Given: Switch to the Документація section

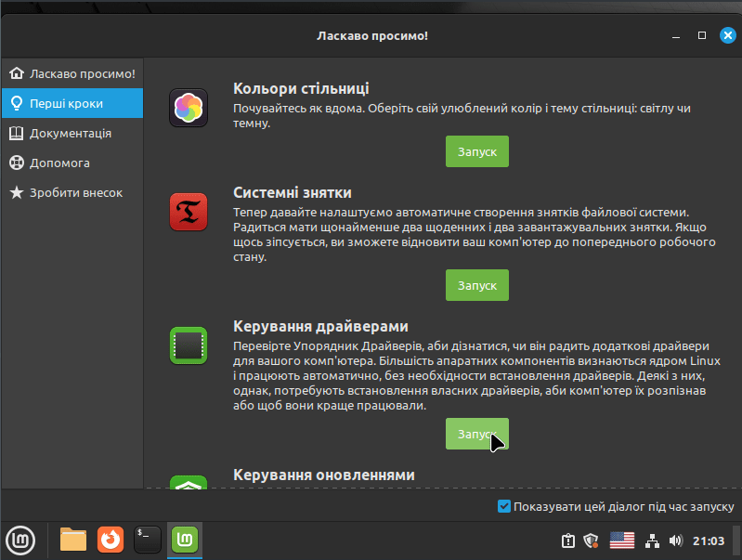Looking at the screenshot, I should click(x=72, y=133).
